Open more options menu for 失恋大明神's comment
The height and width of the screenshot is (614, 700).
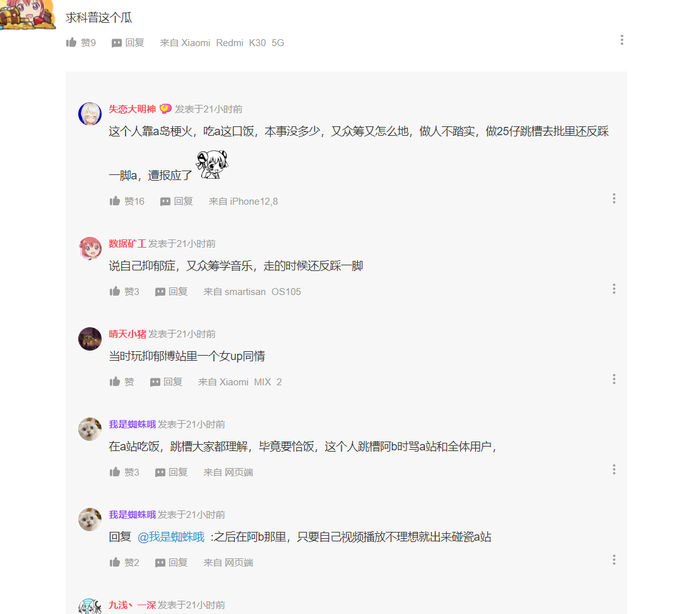(614, 198)
